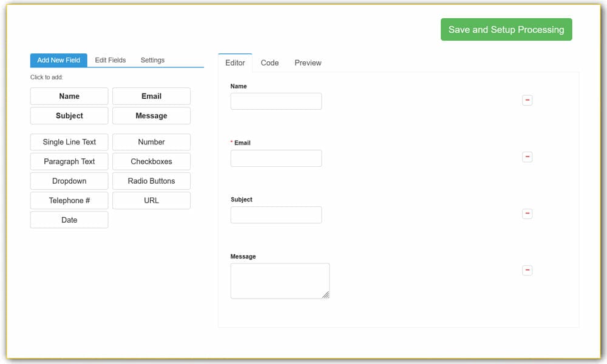The image size is (607, 364).
Task: Click inside the Email input box
Action: (x=276, y=158)
